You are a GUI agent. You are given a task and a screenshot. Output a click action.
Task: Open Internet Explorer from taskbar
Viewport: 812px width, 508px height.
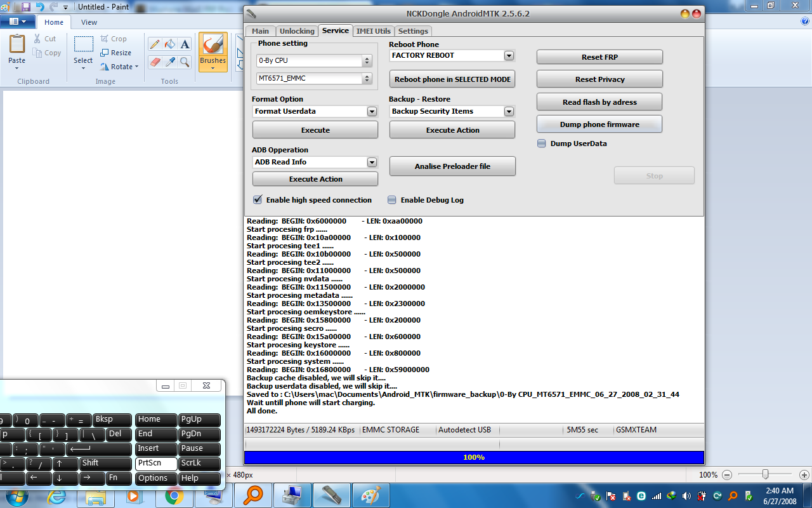(x=56, y=495)
